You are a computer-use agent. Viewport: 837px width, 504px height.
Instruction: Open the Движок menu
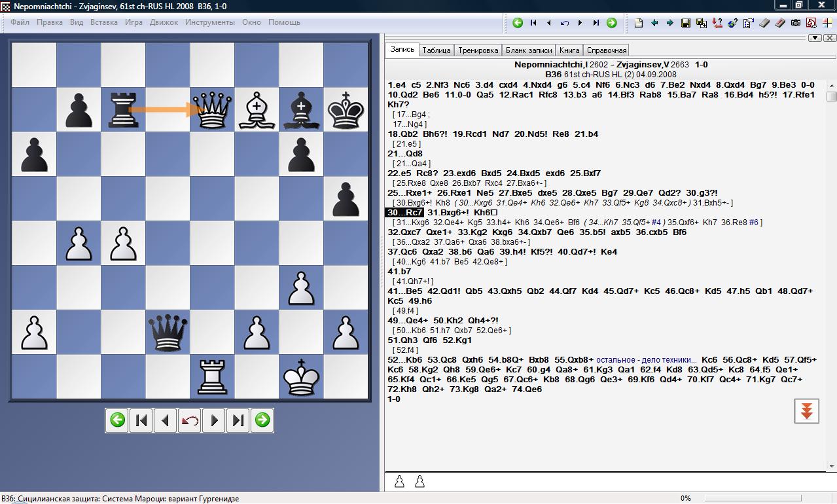164,22
